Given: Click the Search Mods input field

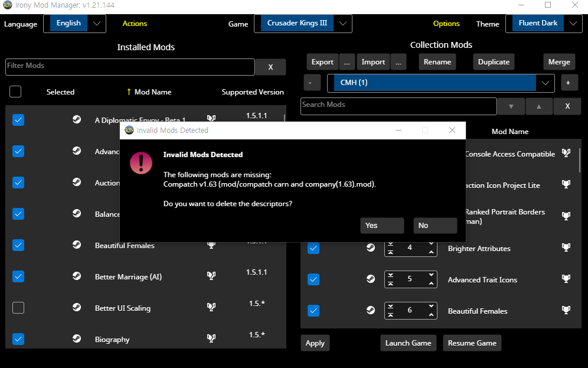Looking at the screenshot, I should tap(398, 106).
